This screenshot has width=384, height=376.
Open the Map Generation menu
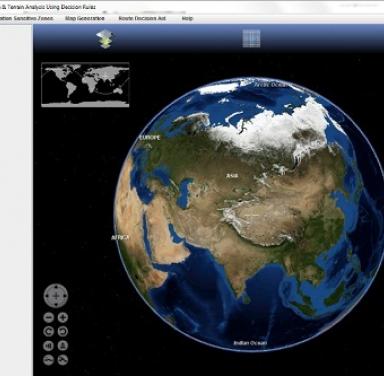[85, 18]
